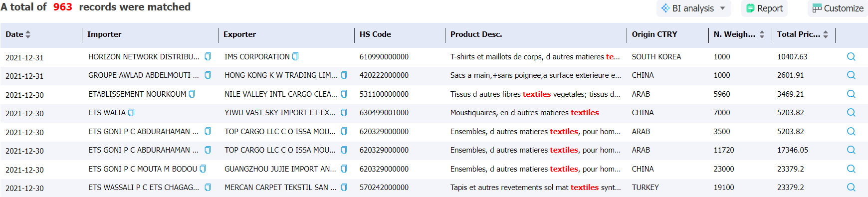Screen dimensions: 868x197
Task: Select HS code 610990000000
Action: [384, 57]
